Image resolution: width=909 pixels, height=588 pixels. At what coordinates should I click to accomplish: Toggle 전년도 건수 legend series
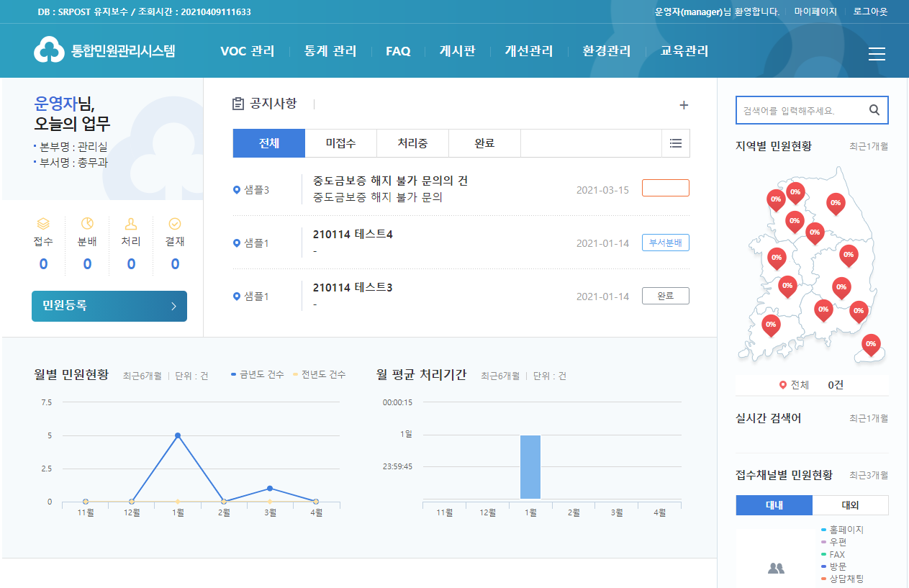(x=319, y=375)
